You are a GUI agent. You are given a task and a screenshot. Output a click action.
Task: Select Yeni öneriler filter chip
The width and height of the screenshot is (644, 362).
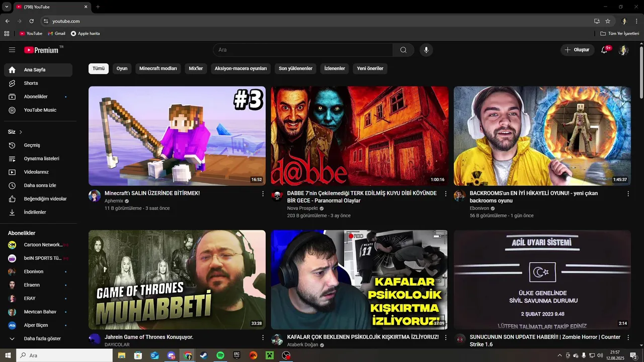(x=370, y=68)
